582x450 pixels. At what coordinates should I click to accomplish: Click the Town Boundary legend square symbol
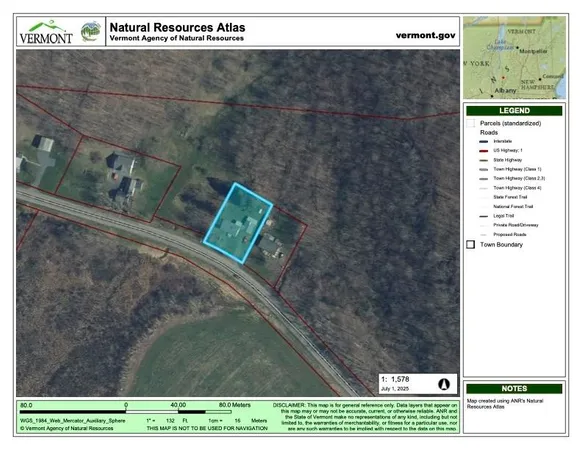471,245
